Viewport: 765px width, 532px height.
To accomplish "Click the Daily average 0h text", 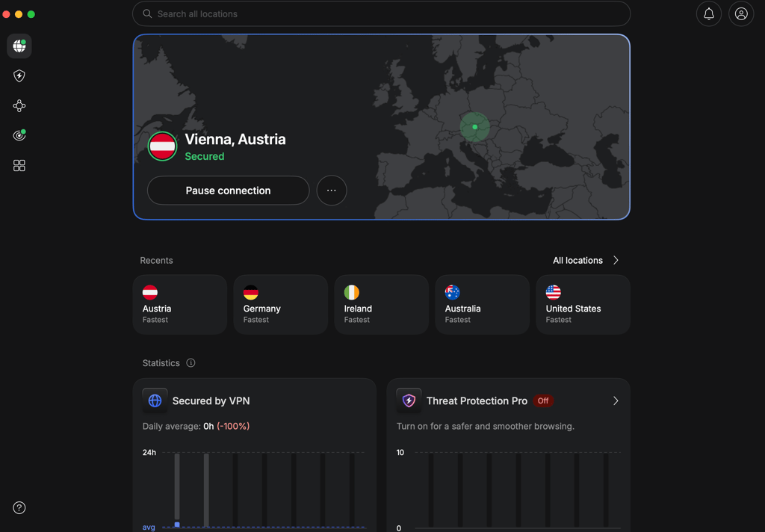I will coord(196,426).
